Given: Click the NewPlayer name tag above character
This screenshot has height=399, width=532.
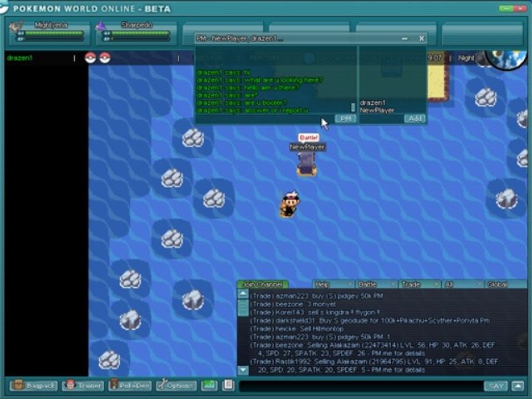Looking at the screenshot, I should (x=308, y=147).
